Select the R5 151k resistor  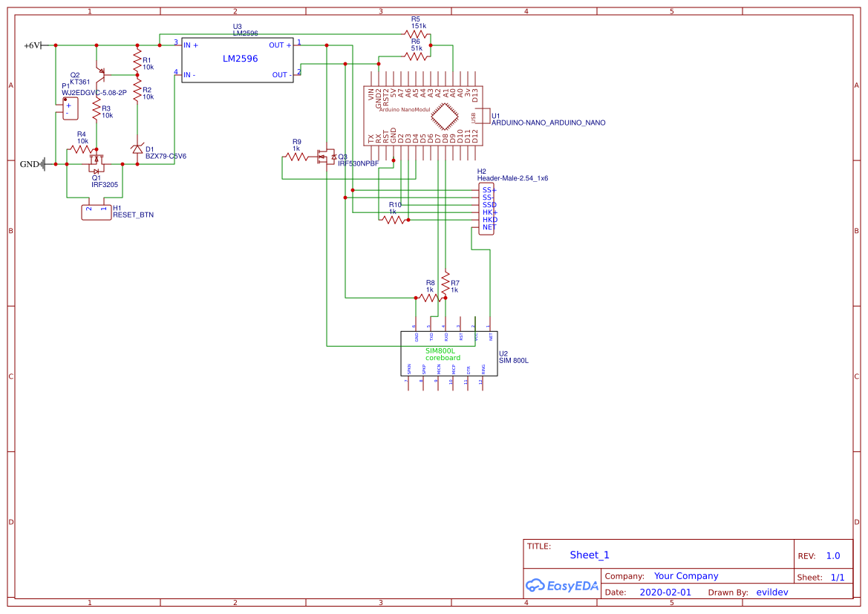(416, 33)
